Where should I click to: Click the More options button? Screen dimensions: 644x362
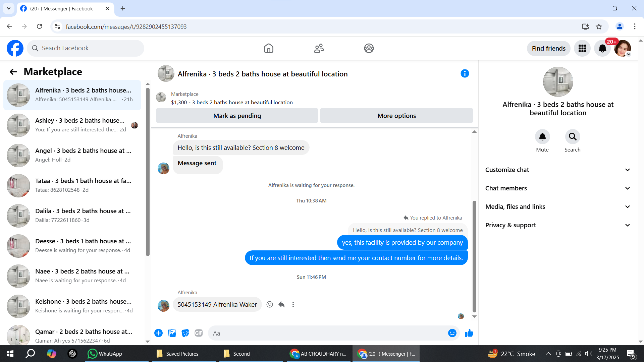tap(396, 116)
